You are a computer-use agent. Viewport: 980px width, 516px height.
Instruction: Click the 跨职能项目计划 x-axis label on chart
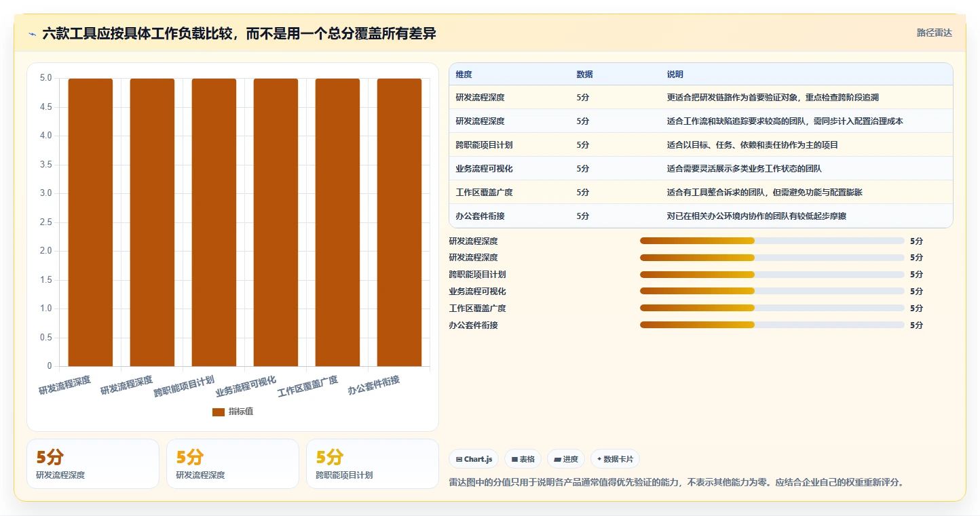click(x=184, y=386)
